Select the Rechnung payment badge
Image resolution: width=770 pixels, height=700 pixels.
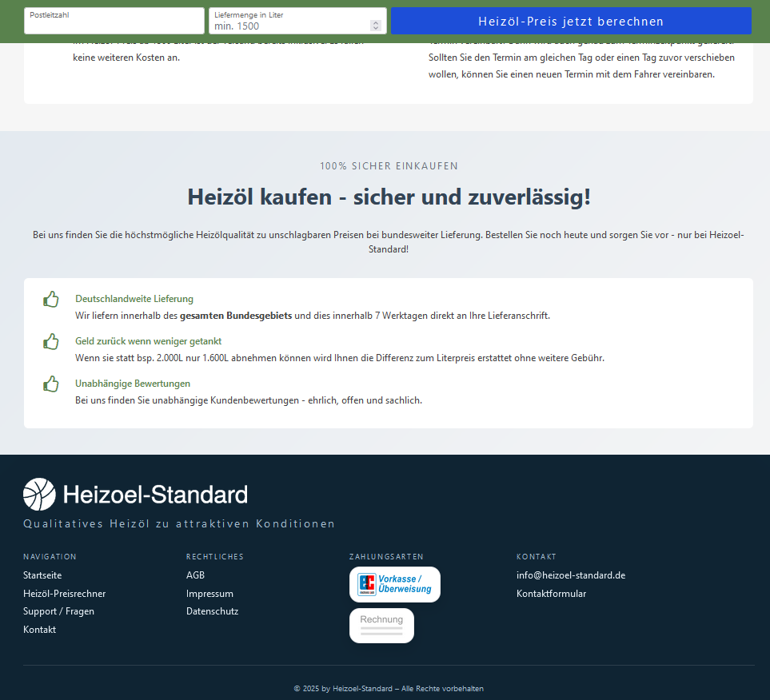381,625
